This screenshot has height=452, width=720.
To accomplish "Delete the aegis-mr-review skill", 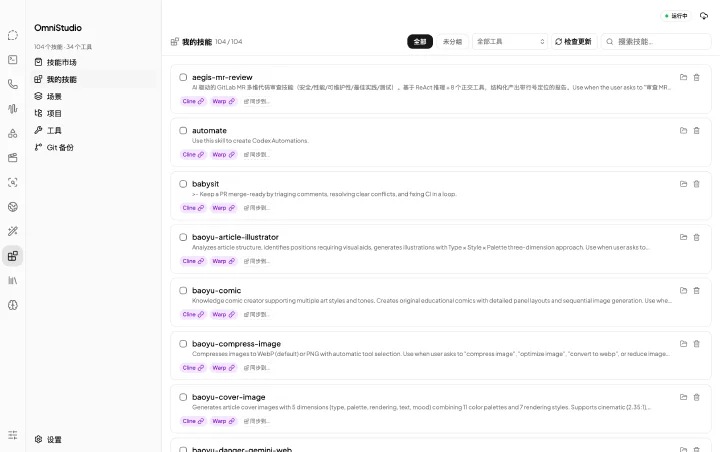I will [697, 77].
